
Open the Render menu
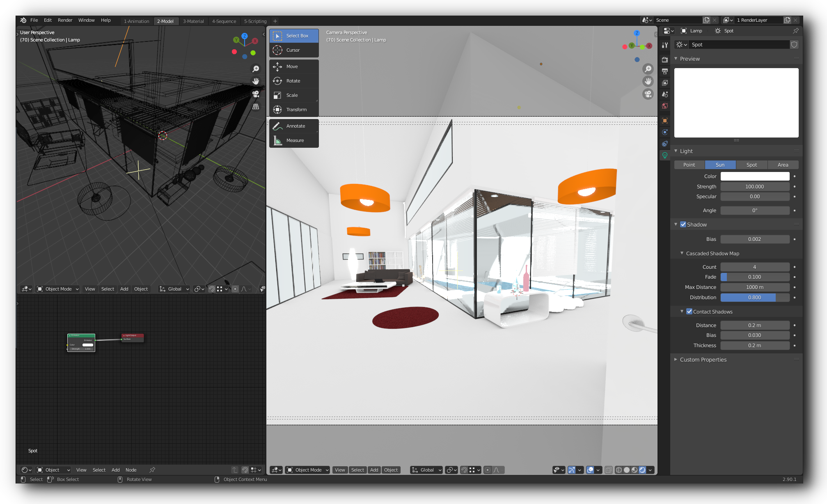tap(65, 20)
